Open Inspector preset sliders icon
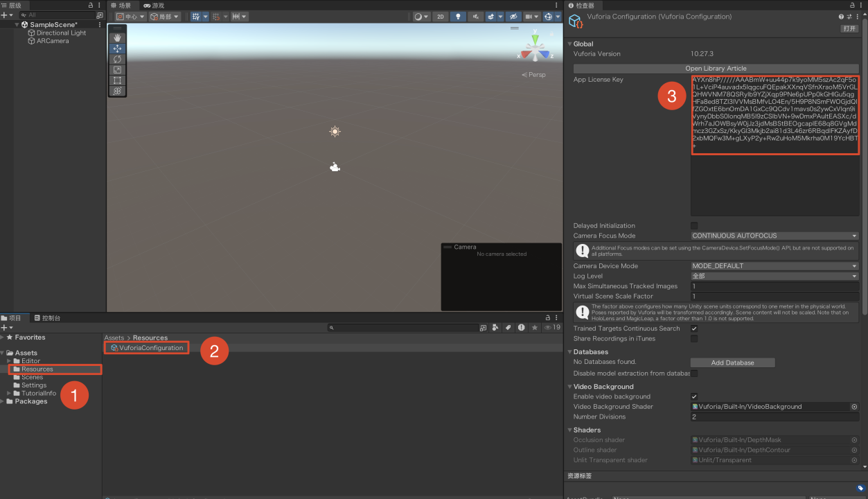This screenshot has height=499, width=868. click(x=849, y=17)
